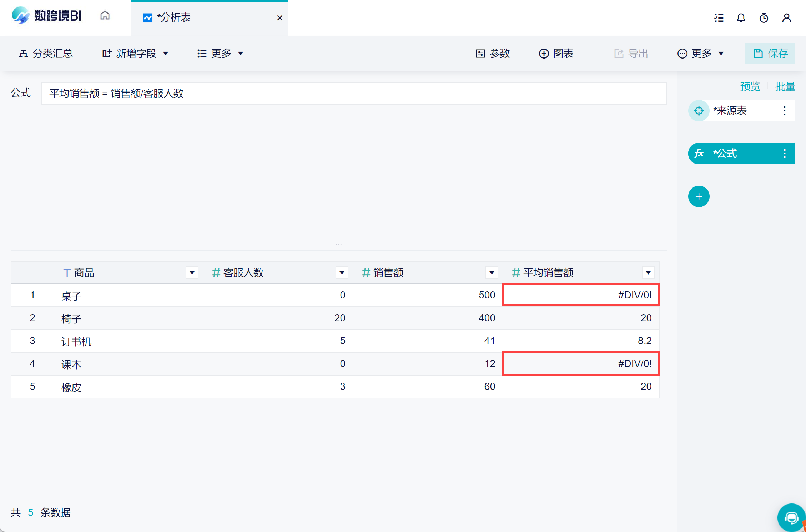Select the 来源表 step node
The height and width of the screenshot is (532, 806).
click(x=730, y=111)
